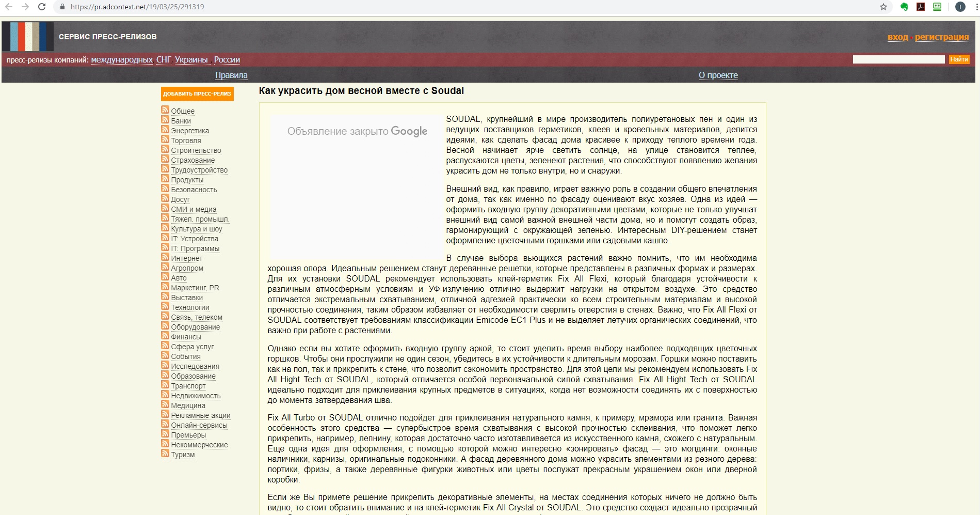Open the Онлайн-сервисы category link
The width and height of the screenshot is (980, 515).
(199, 425)
